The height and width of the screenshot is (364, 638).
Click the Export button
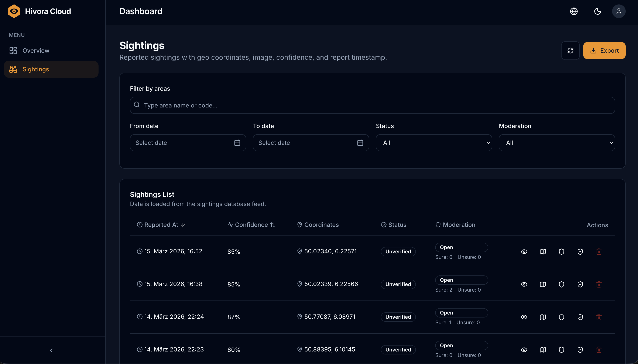604,51
